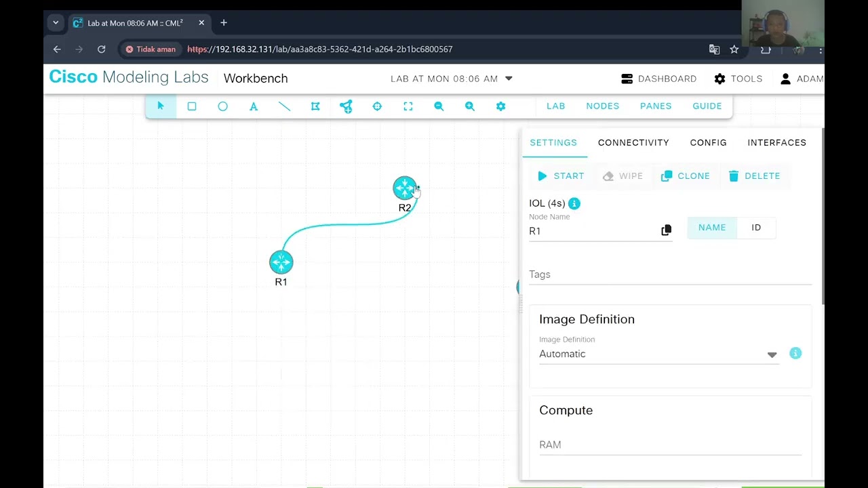Clone the selected node
This screenshot has width=868, height=488.
[686, 176]
